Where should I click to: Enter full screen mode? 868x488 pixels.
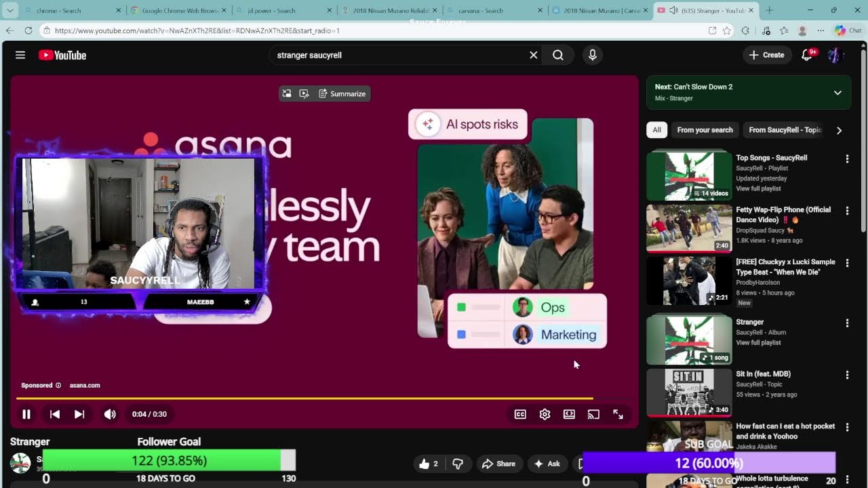point(618,414)
